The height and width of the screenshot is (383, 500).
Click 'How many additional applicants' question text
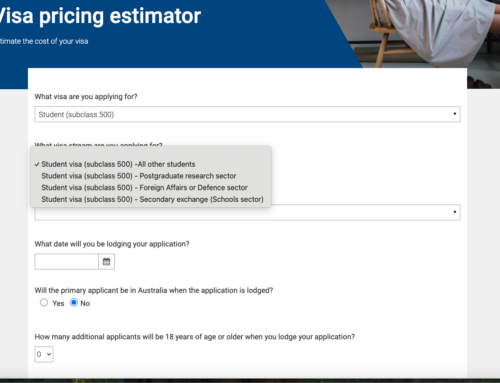tap(195, 337)
